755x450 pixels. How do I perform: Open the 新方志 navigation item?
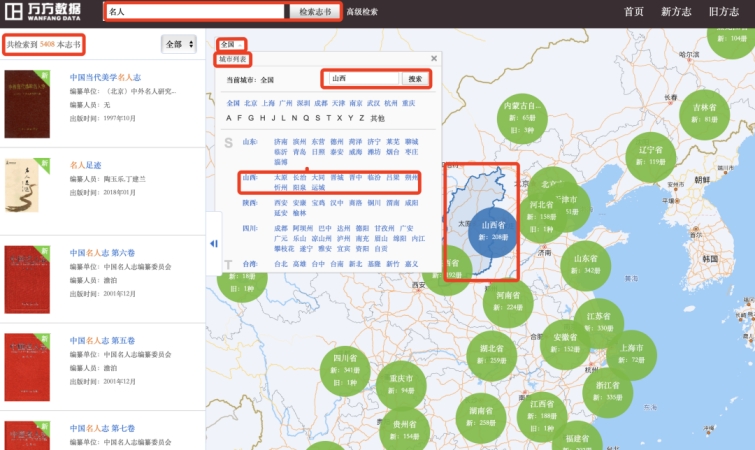676,12
